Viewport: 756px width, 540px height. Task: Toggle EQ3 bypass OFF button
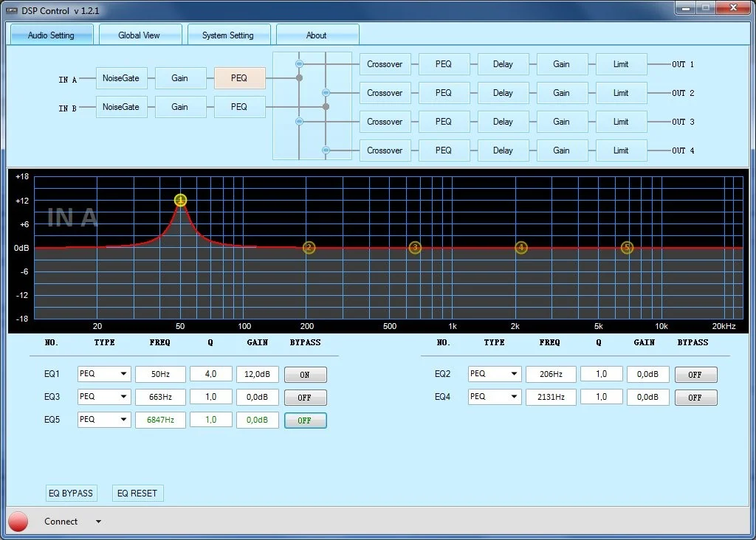coord(305,398)
